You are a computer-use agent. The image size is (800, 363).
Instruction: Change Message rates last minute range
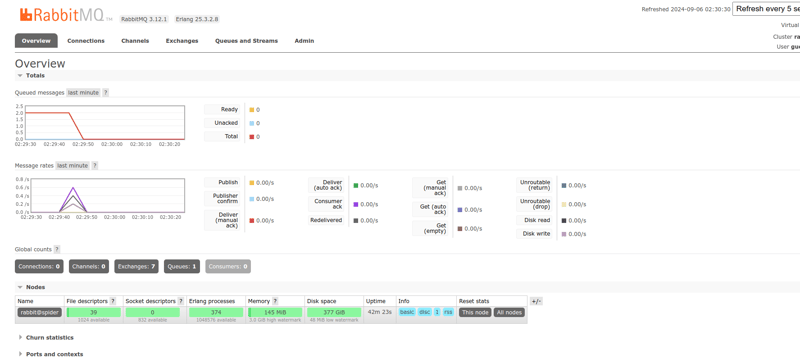point(72,166)
